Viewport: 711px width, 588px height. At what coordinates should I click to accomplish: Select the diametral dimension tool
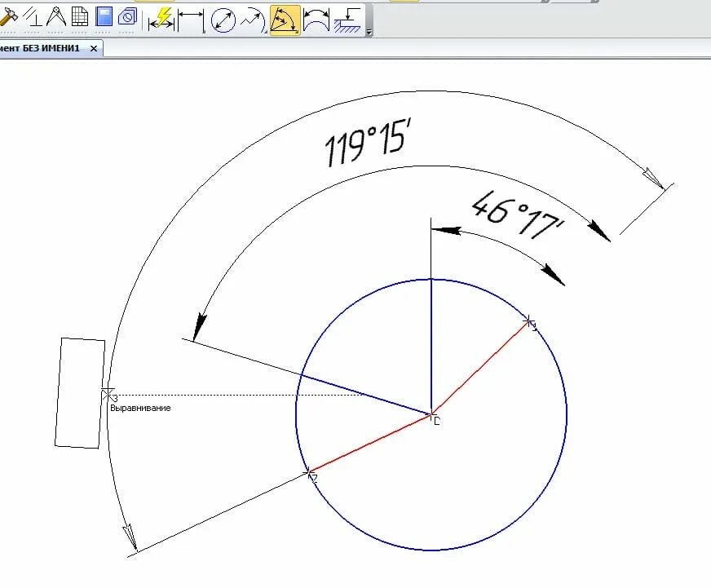point(223,20)
